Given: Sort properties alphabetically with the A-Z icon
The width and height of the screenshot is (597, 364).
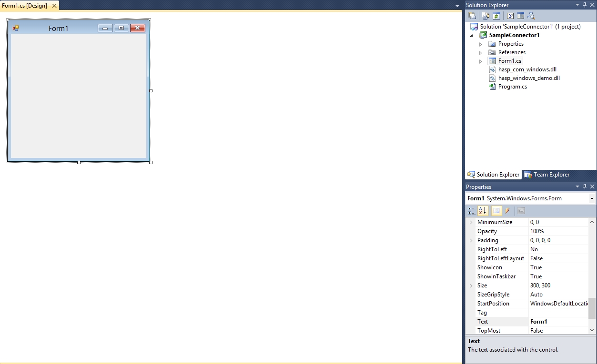Looking at the screenshot, I should coord(482,211).
